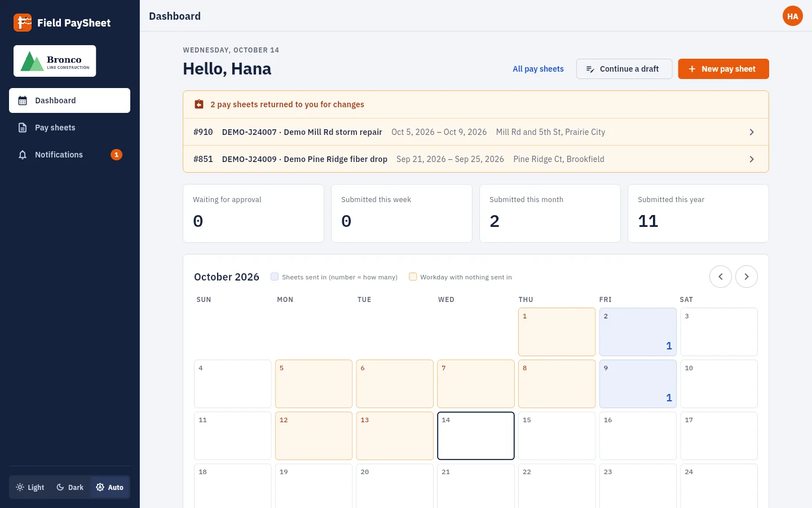The image size is (812, 508).
Task: Go to the previous month in the calendar
Action: coord(721,277)
